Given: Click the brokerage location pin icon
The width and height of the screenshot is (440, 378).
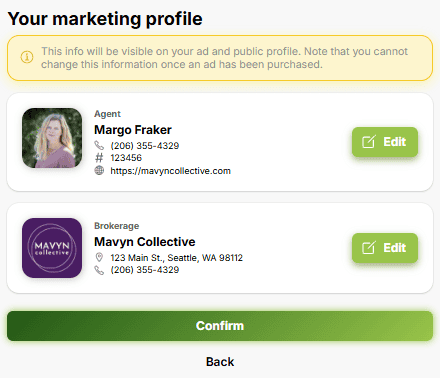Looking at the screenshot, I should 99,257.
